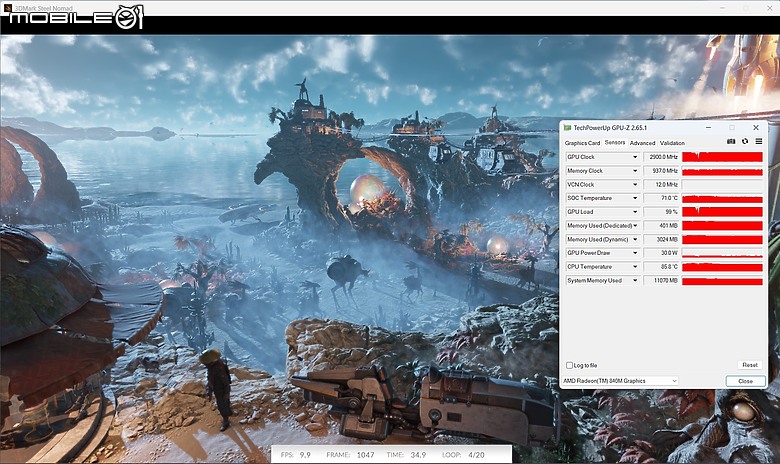Minimize the 3DMark Steel Nomad window
The image size is (780, 464).
click(723, 7)
